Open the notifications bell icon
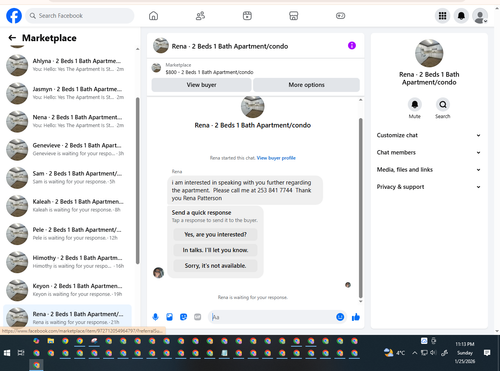The height and width of the screenshot is (371, 500). pos(461,16)
